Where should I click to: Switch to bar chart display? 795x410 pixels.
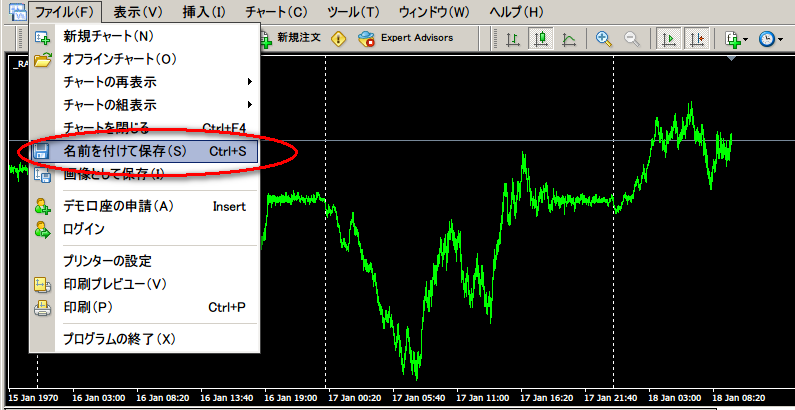pyautogui.click(x=514, y=39)
